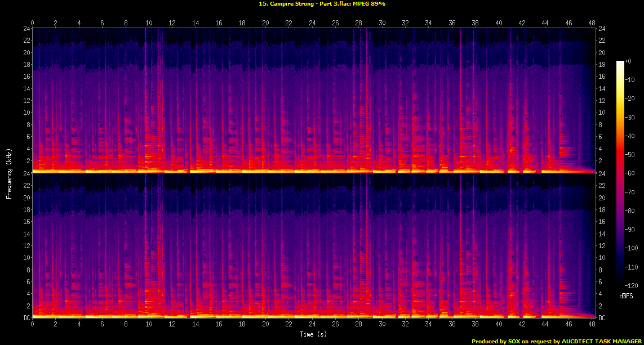The image size is (644, 345).
Task: Select the 28 second mark on bottom time axis
Action: click(x=359, y=325)
